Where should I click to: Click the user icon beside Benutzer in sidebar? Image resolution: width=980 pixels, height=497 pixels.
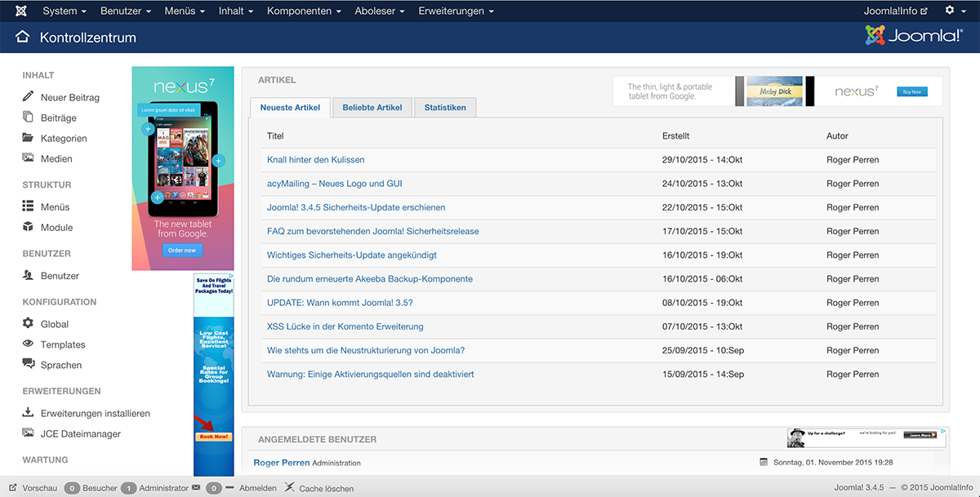28,276
